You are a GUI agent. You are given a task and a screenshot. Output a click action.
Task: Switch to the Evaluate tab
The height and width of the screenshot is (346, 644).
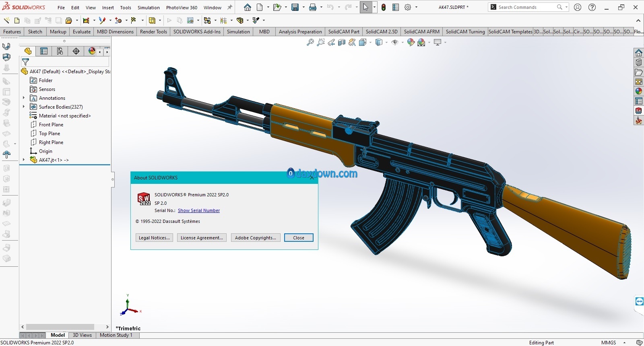pos(82,32)
